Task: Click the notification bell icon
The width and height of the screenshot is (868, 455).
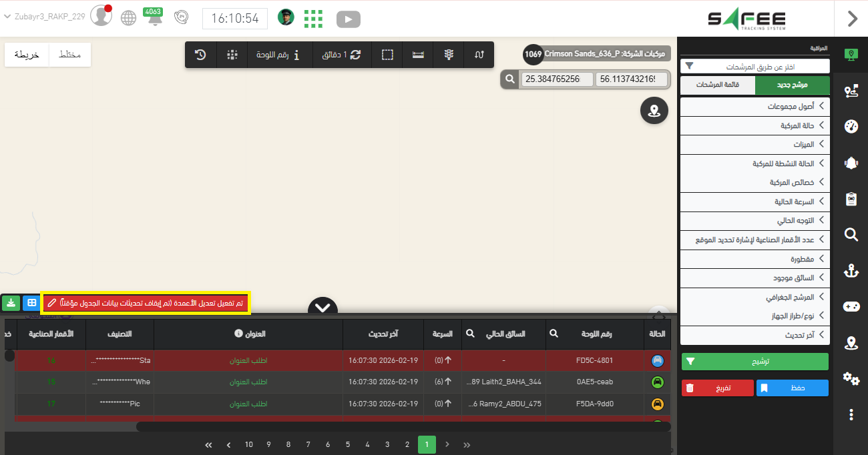Action: (x=155, y=18)
